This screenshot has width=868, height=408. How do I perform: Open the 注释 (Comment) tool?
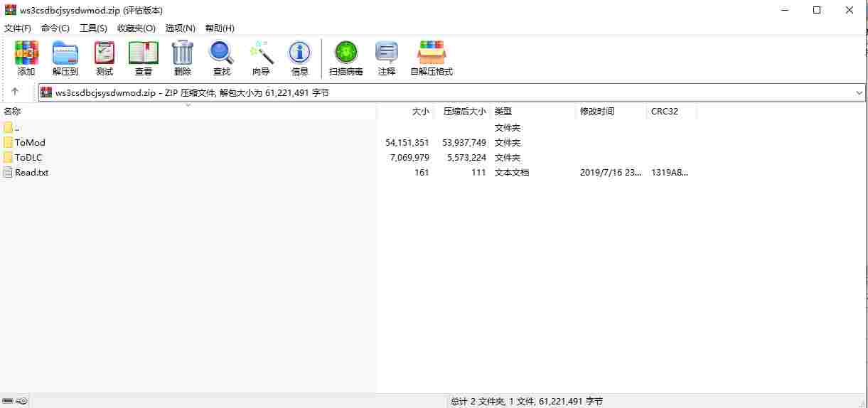(387, 53)
